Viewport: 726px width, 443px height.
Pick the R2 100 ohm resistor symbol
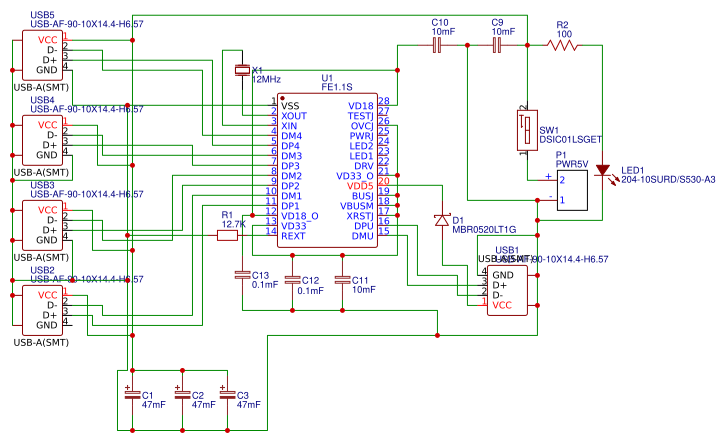coord(562,45)
